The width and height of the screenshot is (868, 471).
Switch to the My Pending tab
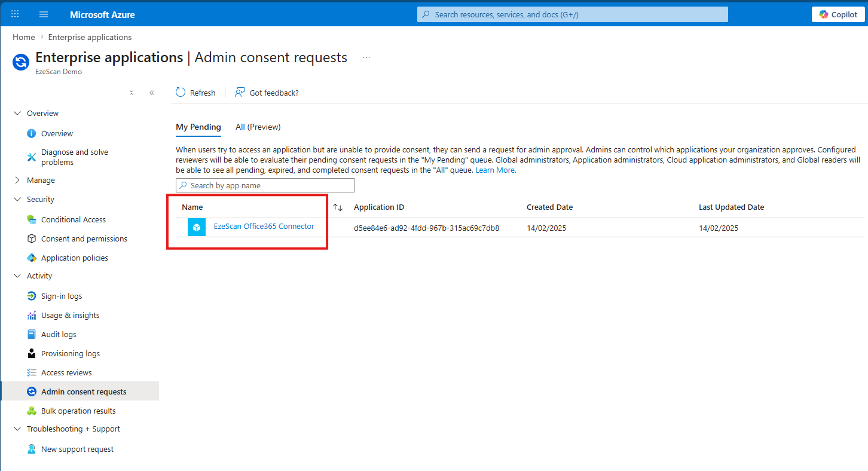pyautogui.click(x=198, y=127)
